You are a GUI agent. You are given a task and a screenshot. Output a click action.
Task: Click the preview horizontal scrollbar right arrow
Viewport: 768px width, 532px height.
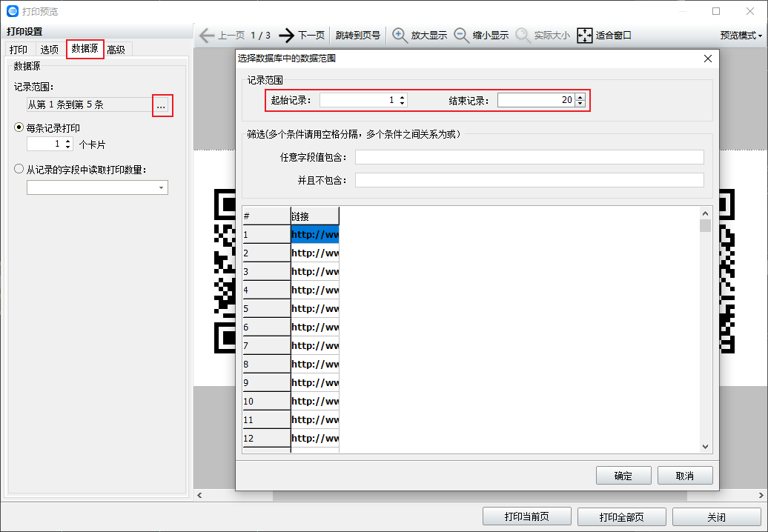pos(761,495)
